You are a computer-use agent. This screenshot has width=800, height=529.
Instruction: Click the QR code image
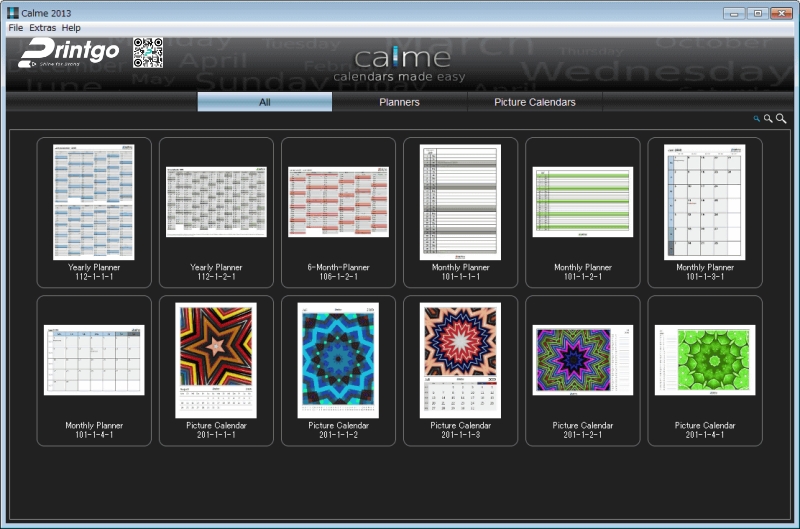point(148,53)
